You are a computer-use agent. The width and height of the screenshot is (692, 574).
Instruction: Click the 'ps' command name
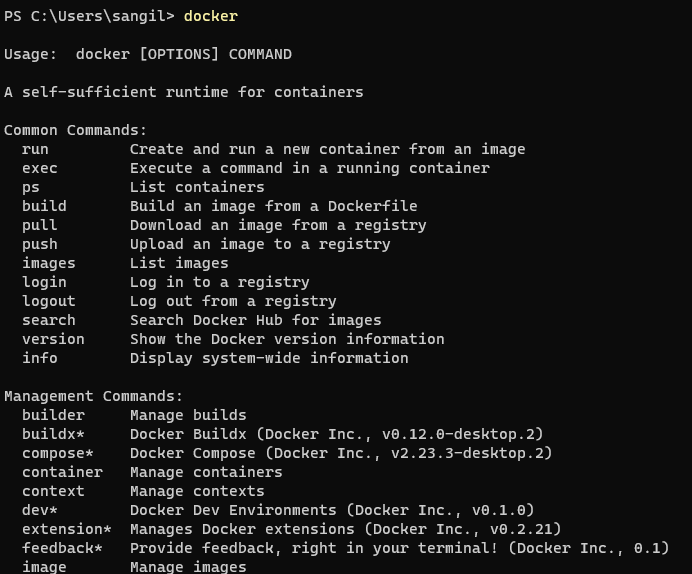31,187
